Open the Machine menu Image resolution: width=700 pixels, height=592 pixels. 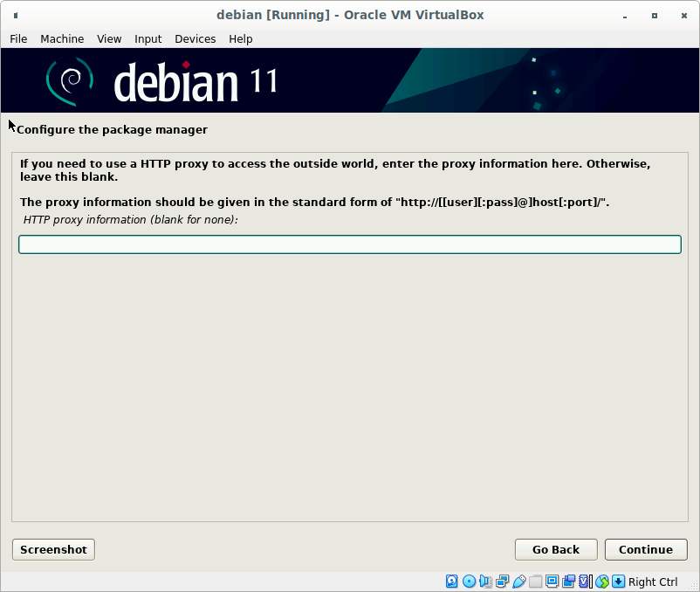pos(62,38)
